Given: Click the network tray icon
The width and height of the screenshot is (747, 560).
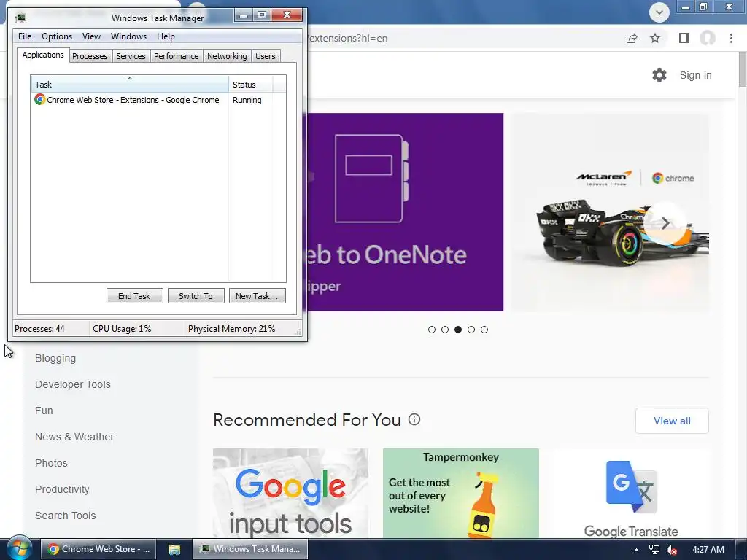Looking at the screenshot, I should pos(654,550).
